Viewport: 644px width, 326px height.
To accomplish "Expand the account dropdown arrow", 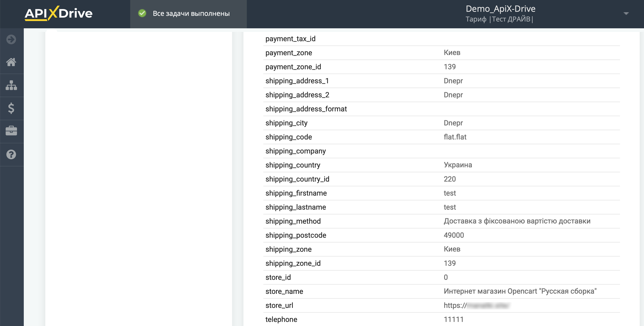I will point(626,14).
